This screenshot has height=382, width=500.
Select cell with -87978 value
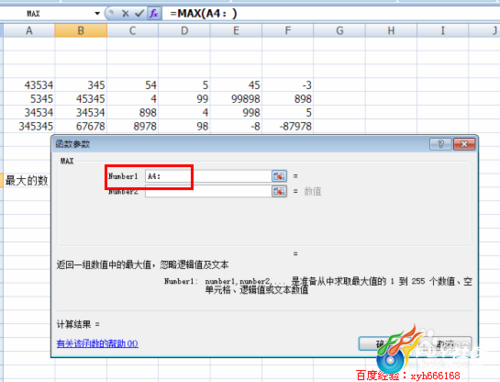(x=288, y=126)
